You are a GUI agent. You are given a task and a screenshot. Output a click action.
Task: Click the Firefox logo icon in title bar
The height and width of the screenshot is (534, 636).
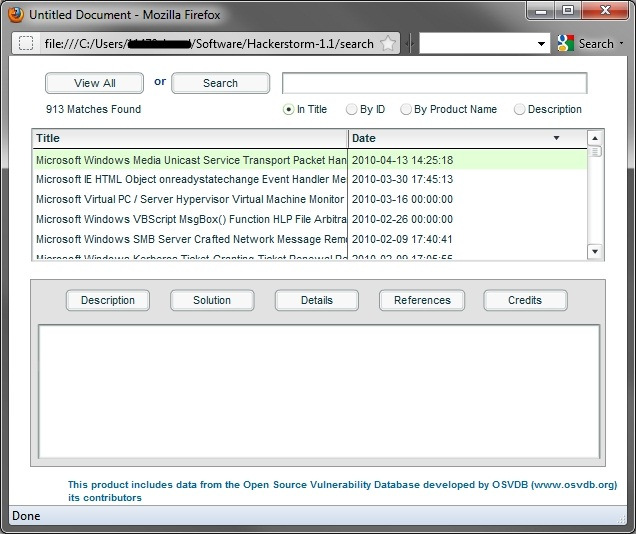point(15,15)
